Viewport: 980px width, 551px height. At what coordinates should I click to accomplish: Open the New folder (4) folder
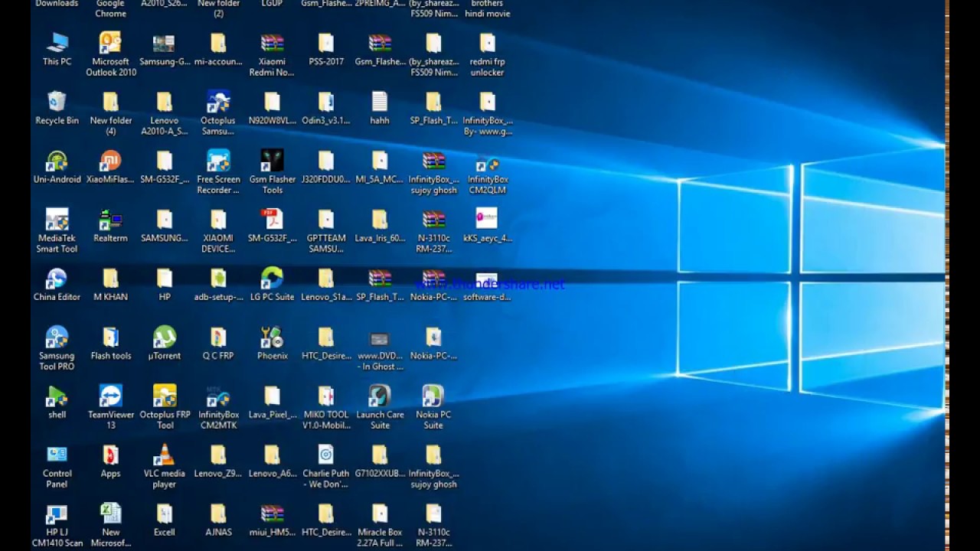(111, 112)
